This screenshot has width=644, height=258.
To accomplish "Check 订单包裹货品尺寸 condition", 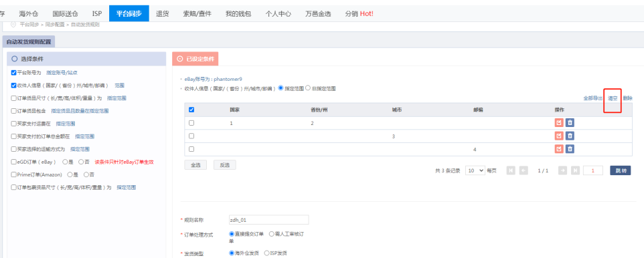I will pos(13,187).
